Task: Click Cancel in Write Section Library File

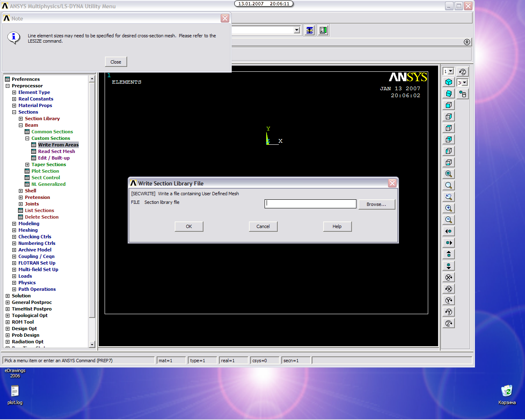Action: click(263, 226)
